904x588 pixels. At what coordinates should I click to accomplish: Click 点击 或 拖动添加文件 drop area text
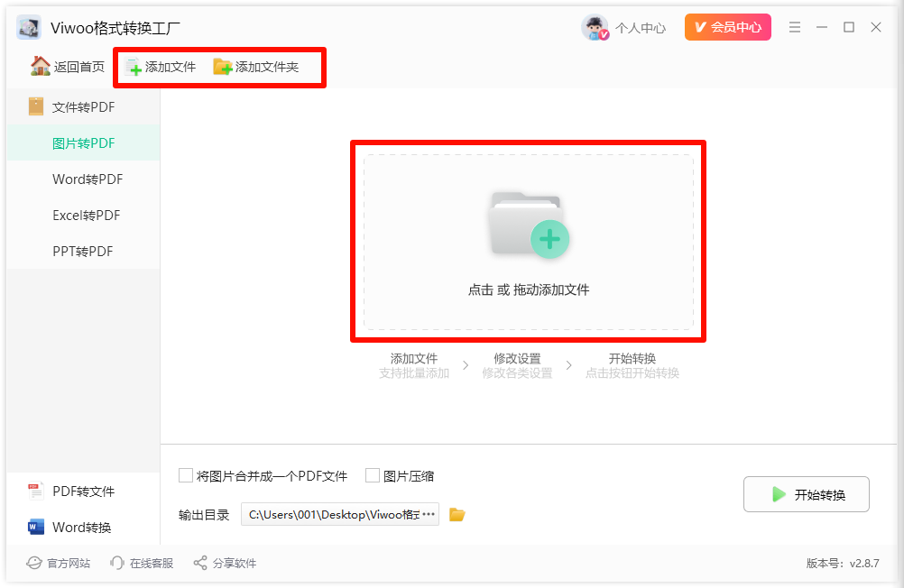click(529, 290)
